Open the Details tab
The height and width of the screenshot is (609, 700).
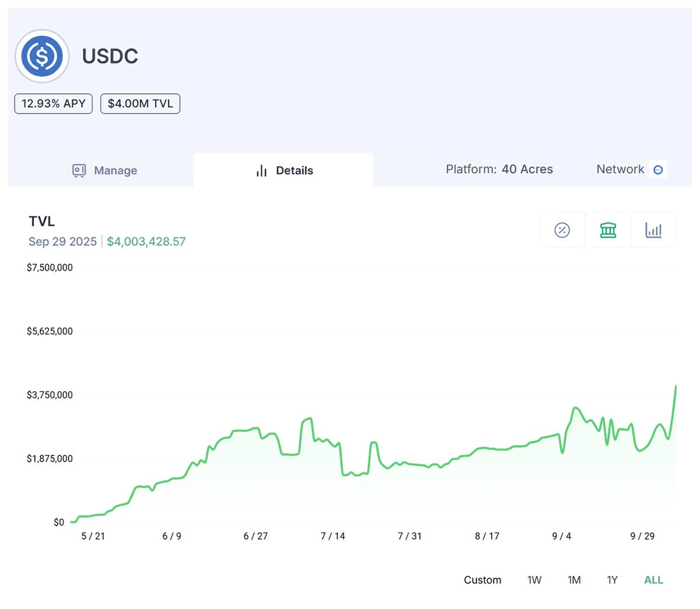coord(283,170)
